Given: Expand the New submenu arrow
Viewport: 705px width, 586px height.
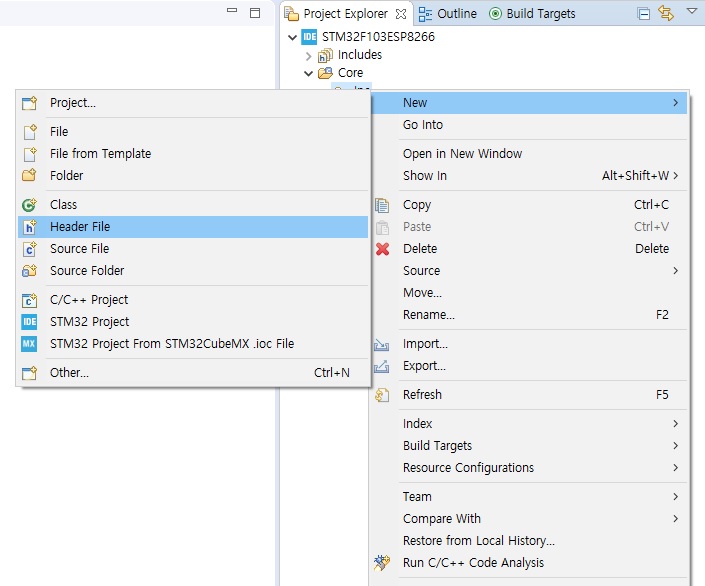Looking at the screenshot, I should 675,103.
